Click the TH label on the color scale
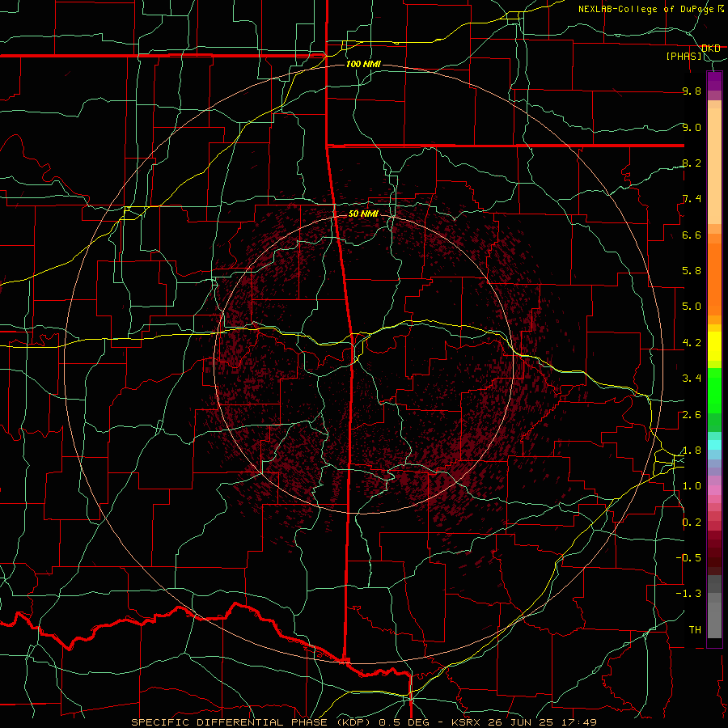The height and width of the screenshot is (728, 728). pos(695,630)
